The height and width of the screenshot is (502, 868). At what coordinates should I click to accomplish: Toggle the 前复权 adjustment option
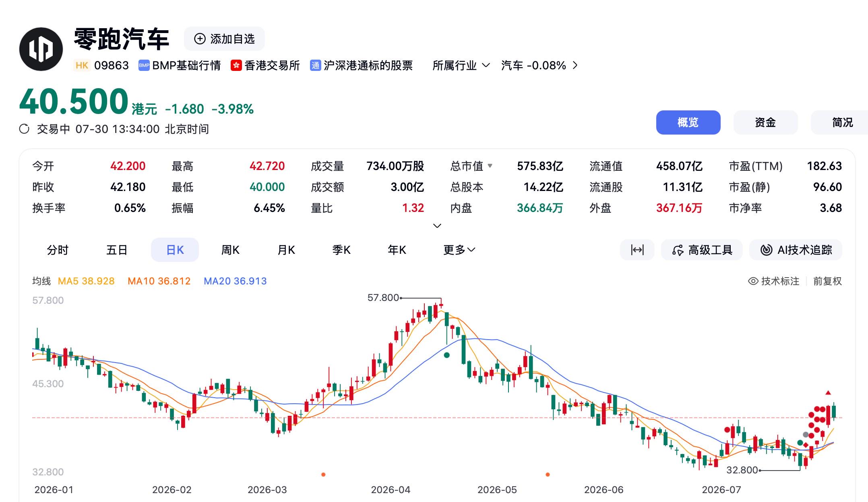tap(827, 281)
